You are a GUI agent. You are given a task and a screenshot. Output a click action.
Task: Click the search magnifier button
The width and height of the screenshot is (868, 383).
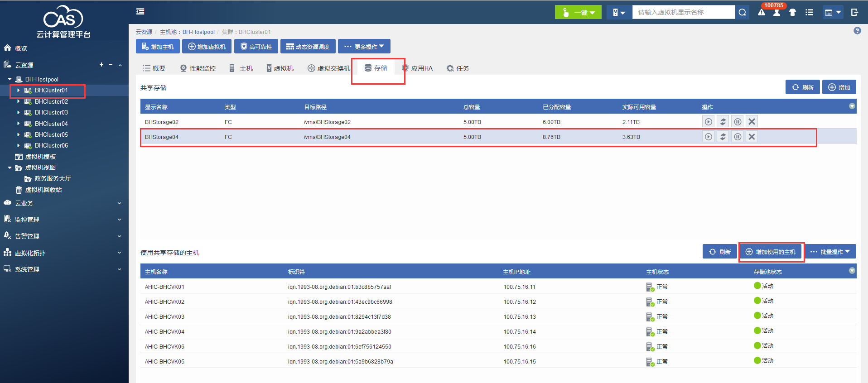click(742, 12)
